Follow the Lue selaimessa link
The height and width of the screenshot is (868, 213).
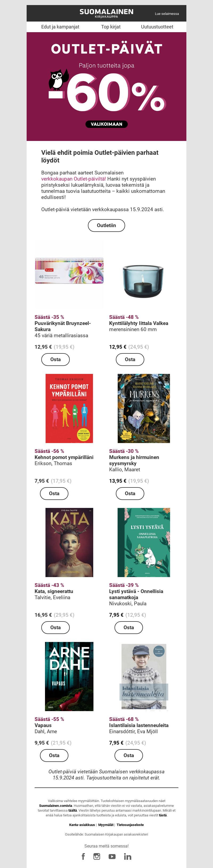click(167, 14)
